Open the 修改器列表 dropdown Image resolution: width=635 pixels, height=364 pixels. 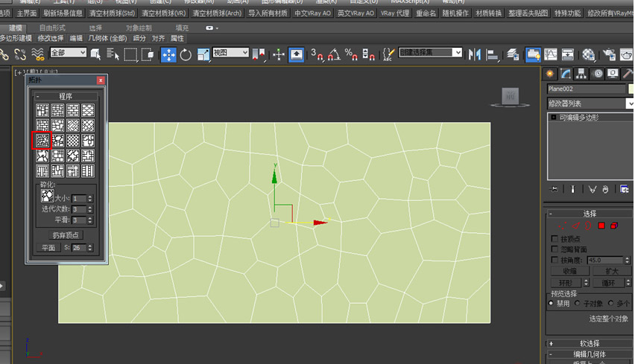[590, 103]
